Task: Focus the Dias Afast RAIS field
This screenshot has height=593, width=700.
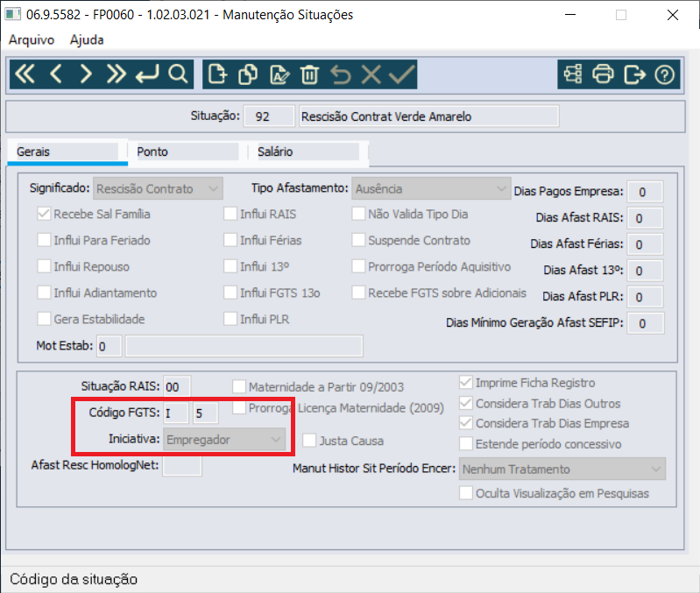Action: coord(645,218)
